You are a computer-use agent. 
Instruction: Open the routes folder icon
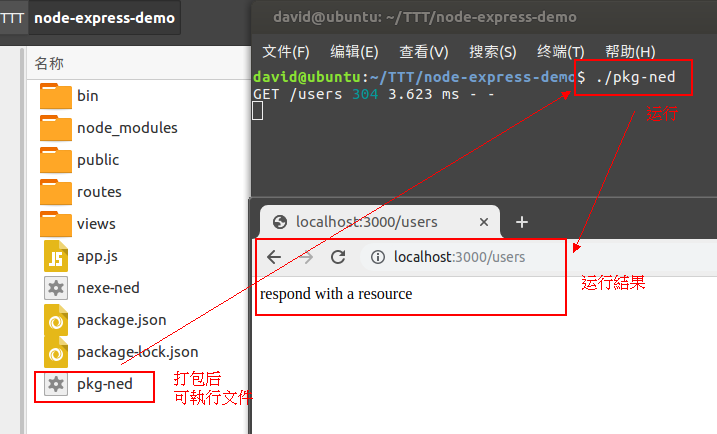[56, 192]
